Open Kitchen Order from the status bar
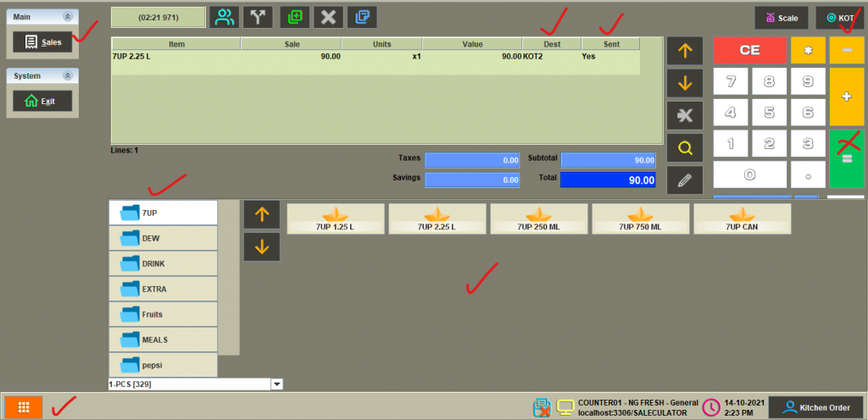Screen dimensions: 868x420 816,407
